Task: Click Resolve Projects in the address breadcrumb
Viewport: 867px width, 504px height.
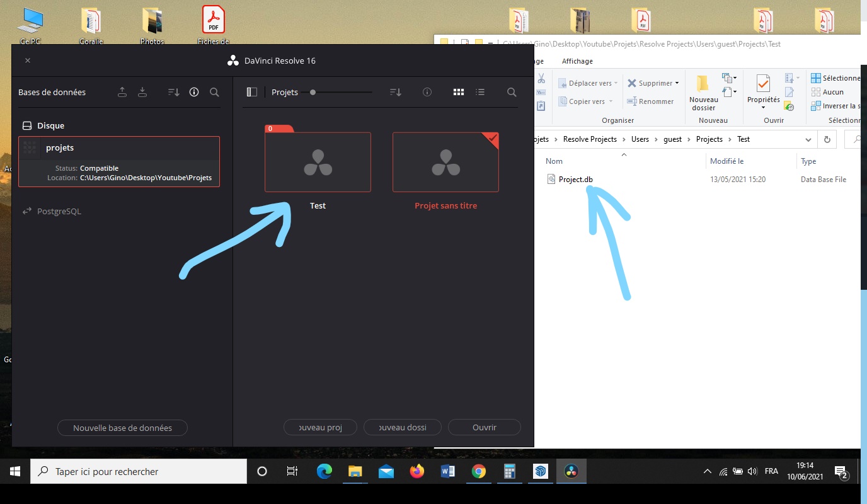Action: [x=590, y=139]
